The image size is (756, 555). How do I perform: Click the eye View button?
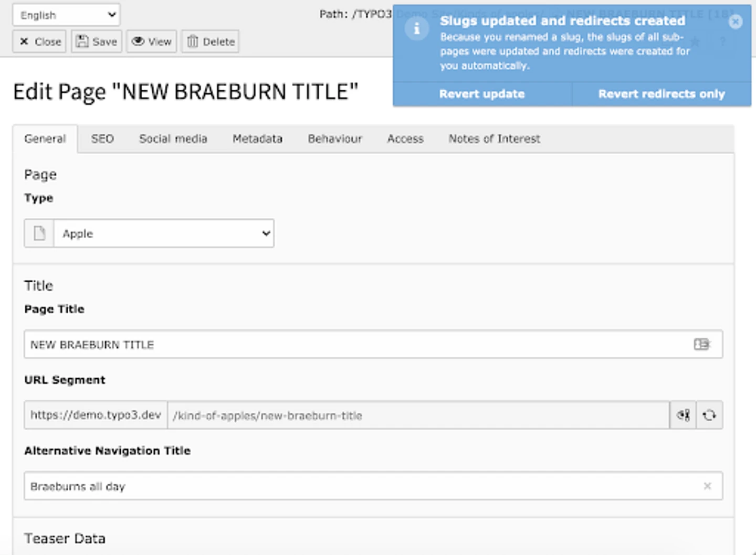tap(152, 41)
